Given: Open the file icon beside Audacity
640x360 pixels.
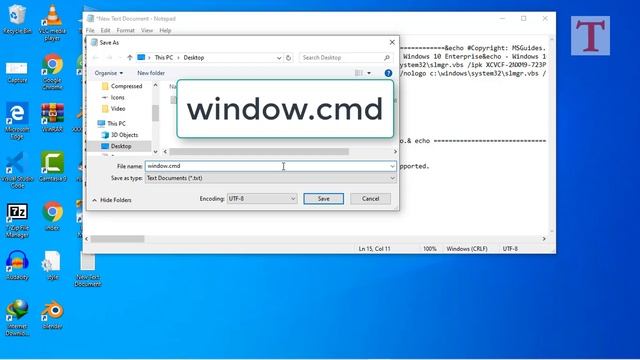Looking at the screenshot, I should click(52, 265).
